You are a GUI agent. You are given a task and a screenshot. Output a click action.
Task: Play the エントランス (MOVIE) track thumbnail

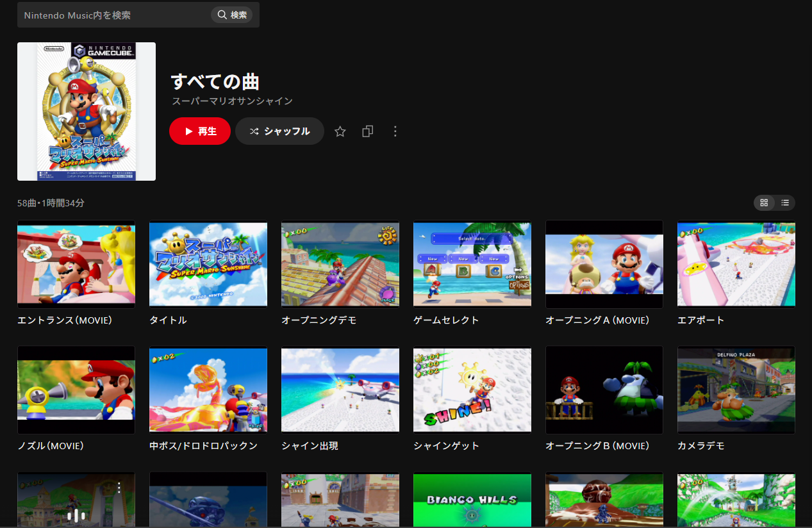[76, 264]
